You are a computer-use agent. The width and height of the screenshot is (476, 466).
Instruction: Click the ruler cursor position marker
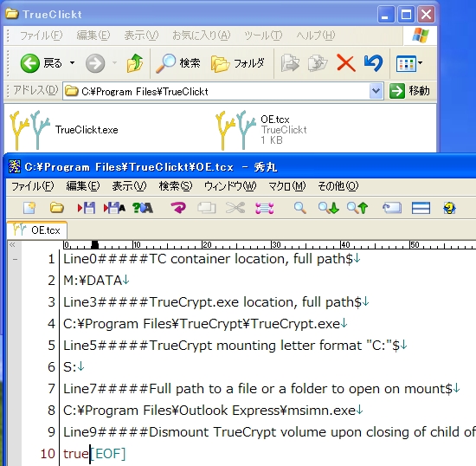[95, 244]
